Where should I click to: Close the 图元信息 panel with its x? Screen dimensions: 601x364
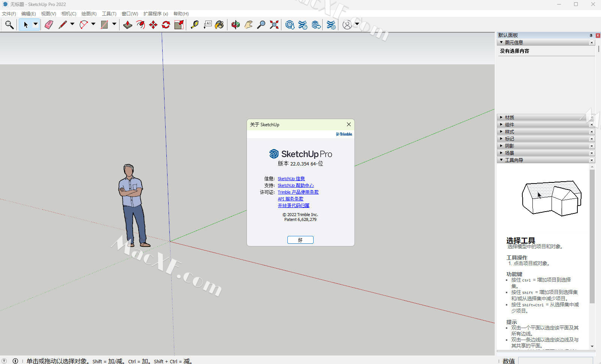(592, 43)
